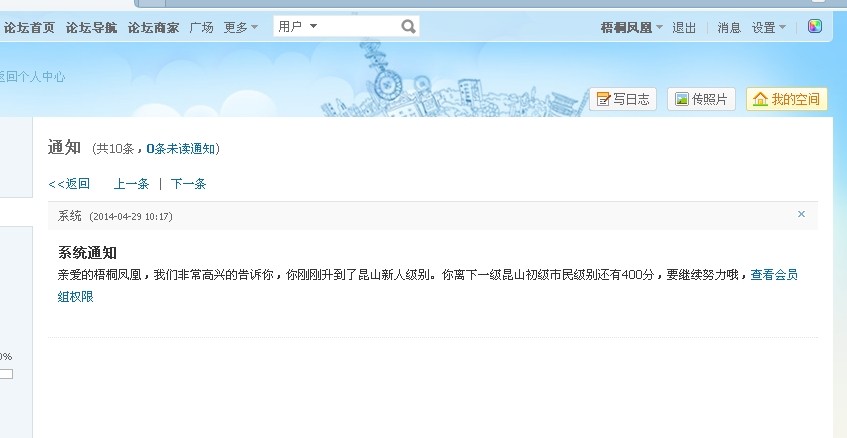847x438 pixels.
Task: Open the 查看会员组权限 link
Action: tap(428, 285)
